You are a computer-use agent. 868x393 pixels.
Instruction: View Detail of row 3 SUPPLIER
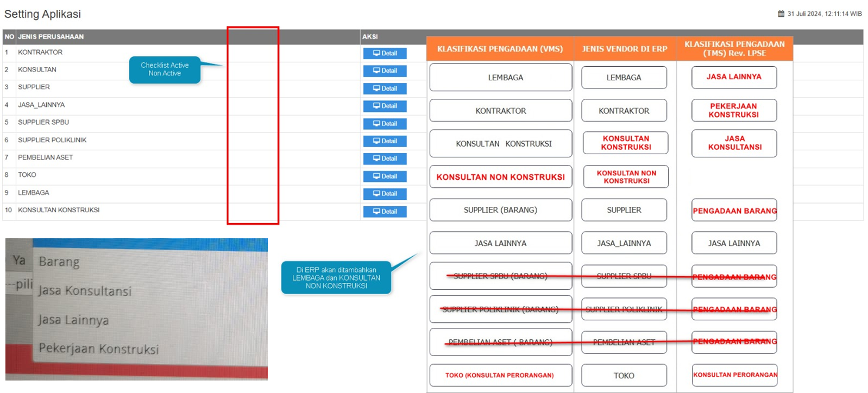click(x=385, y=88)
